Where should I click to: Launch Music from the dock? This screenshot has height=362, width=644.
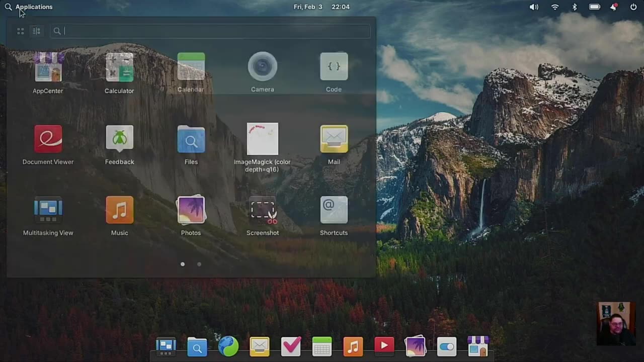(353, 346)
